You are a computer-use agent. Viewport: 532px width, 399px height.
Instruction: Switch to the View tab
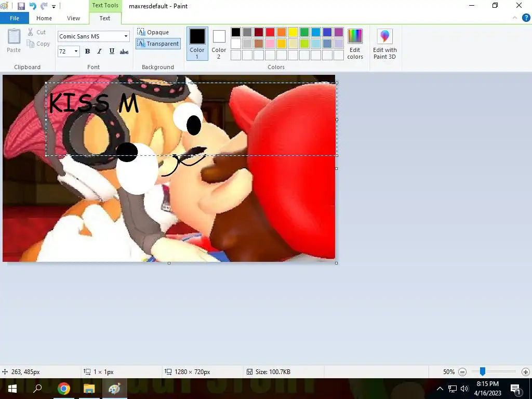pyautogui.click(x=73, y=18)
